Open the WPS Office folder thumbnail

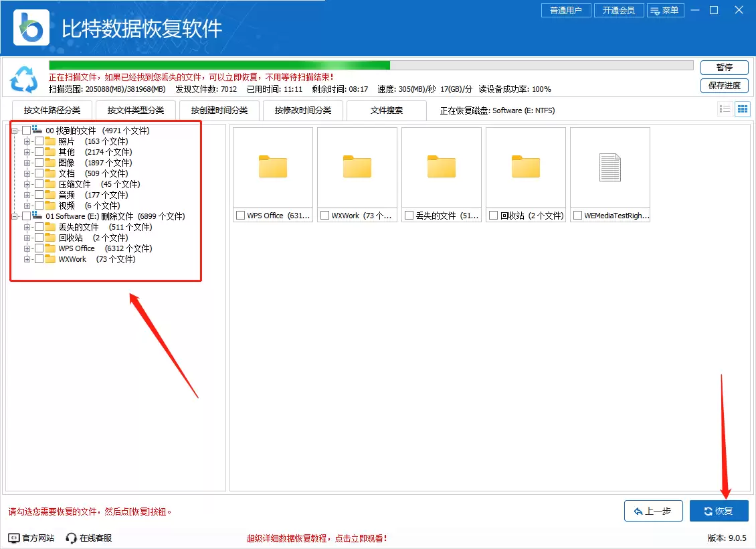(x=272, y=166)
